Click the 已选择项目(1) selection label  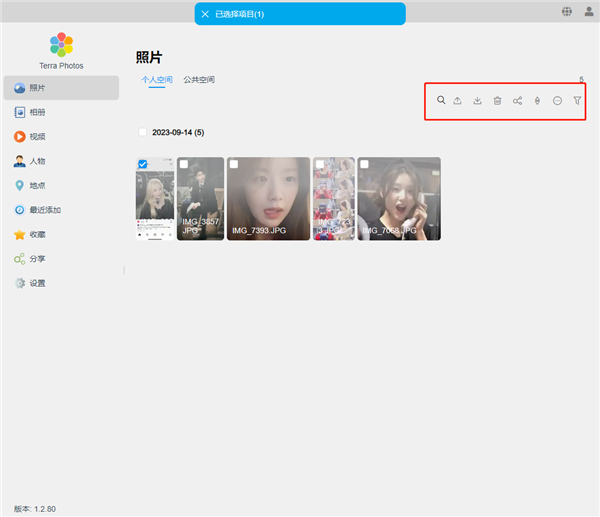240,14
